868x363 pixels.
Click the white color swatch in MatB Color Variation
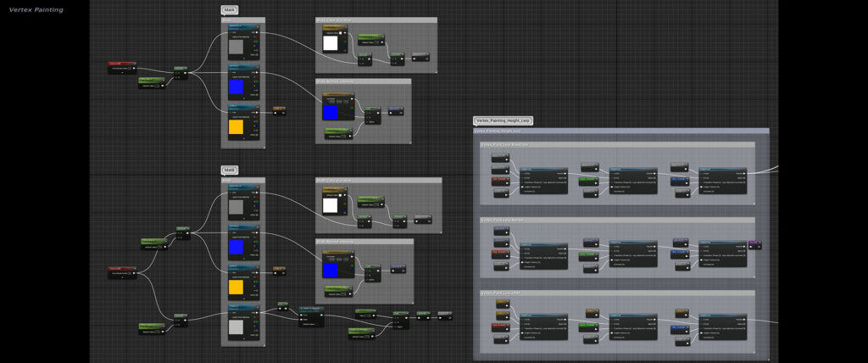(x=331, y=204)
